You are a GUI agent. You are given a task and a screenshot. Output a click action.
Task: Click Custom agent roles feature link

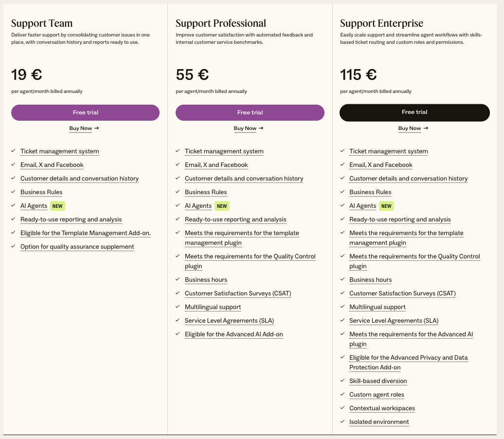(x=377, y=395)
